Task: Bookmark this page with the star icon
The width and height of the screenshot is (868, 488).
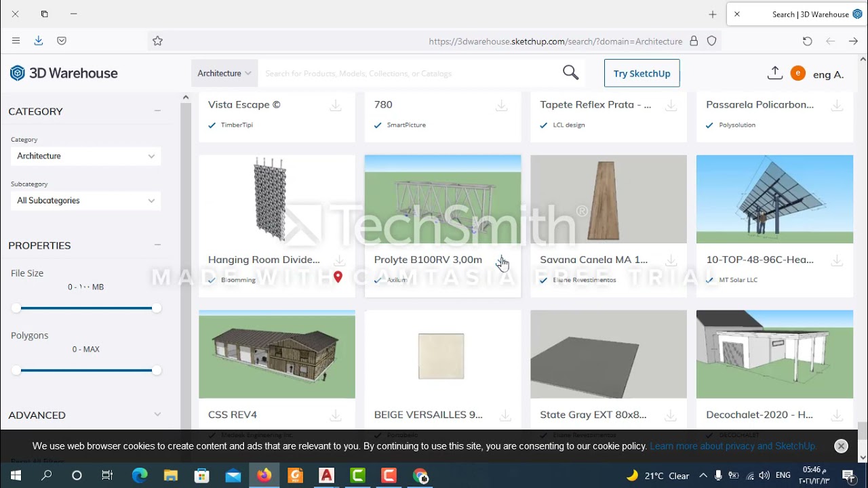Action: click(x=157, y=41)
